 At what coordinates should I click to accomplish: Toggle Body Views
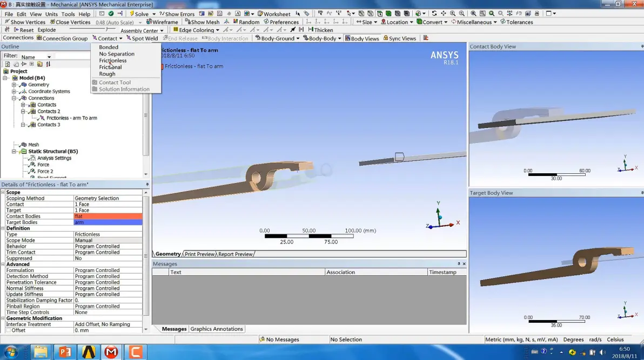[362, 38]
